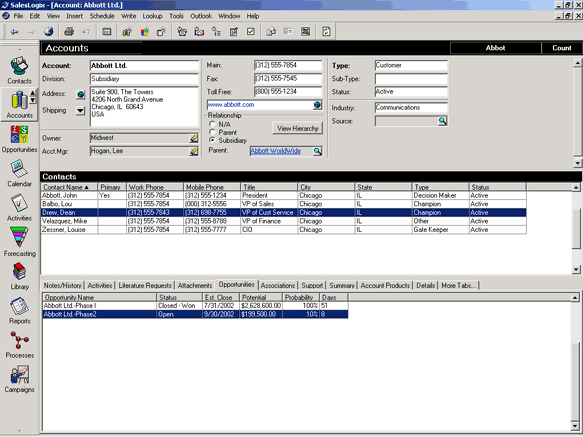The image size is (583, 437).
Task: Click the refresh icon in toolbar
Action: click(326, 32)
